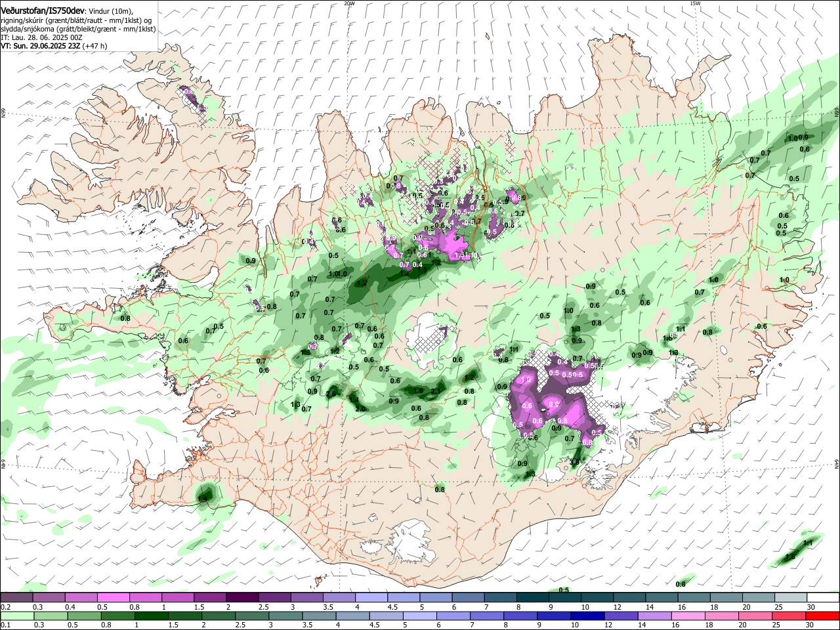
Task: Pick the pale lavender swatch between 4 and 4.5
Action: [x=370, y=597]
